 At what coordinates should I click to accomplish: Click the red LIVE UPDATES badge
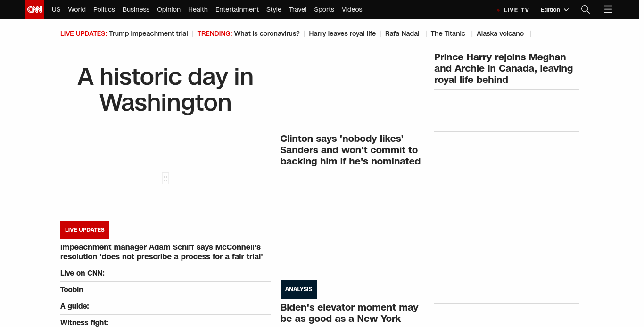click(85, 230)
